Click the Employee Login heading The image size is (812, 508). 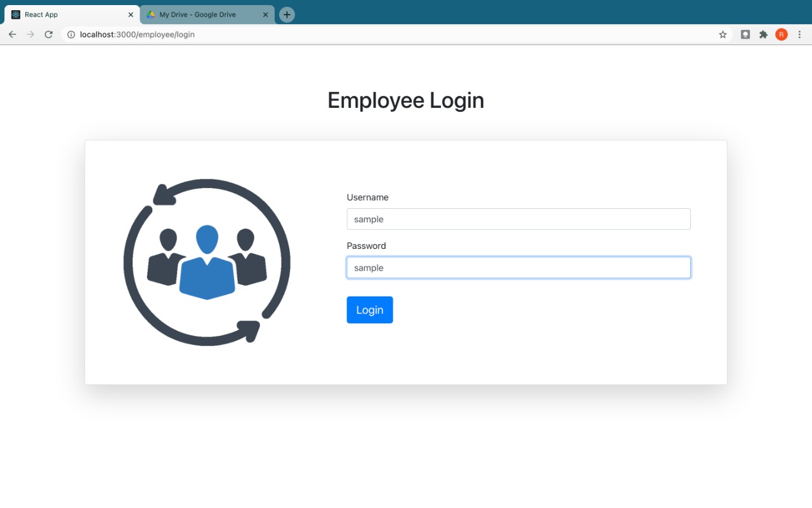[x=405, y=100]
